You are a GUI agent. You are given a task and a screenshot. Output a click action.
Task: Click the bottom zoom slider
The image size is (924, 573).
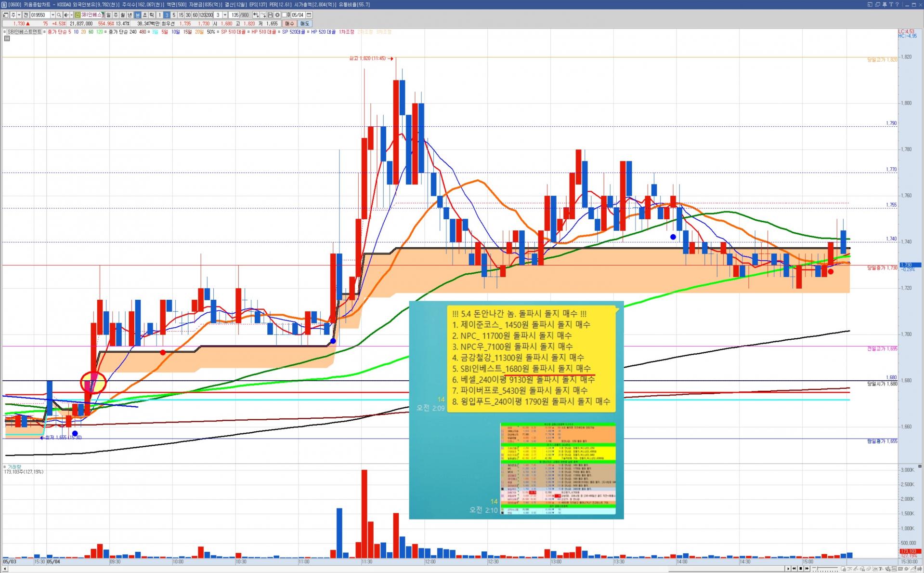tap(825, 569)
